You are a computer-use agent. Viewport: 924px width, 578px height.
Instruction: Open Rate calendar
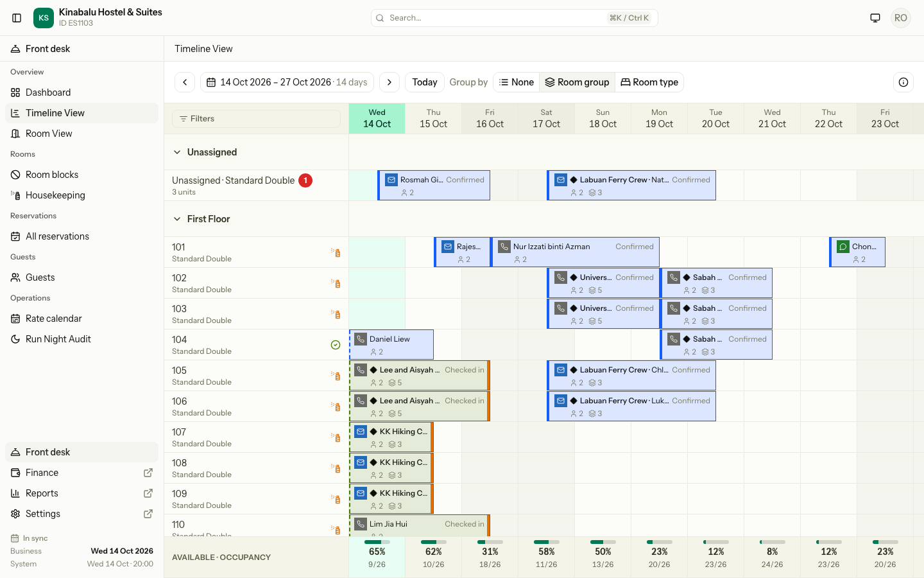click(81, 319)
